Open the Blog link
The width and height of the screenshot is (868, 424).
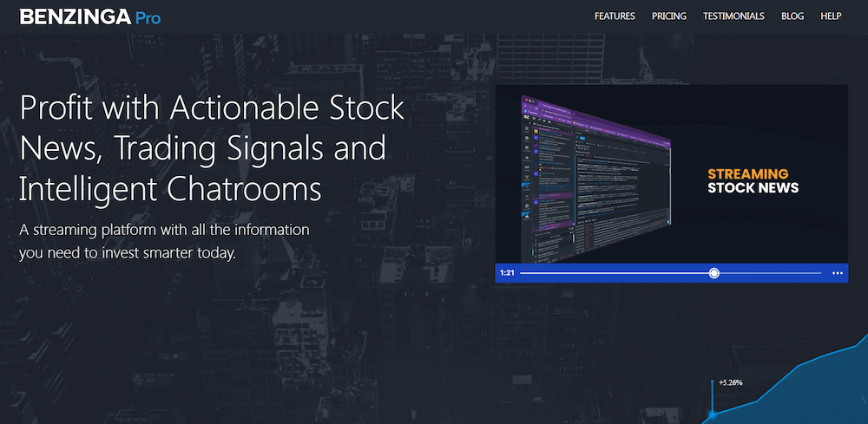(792, 16)
